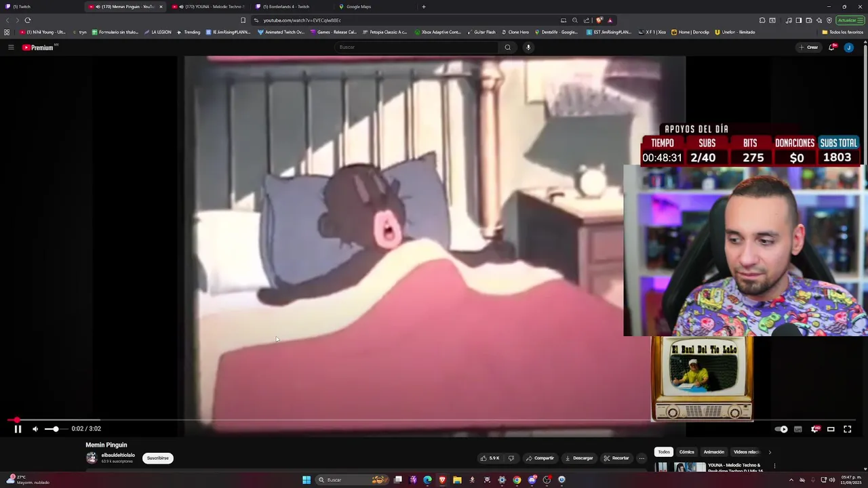Open video settings gear
The image size is (868, 488).
pyautogui.click(x=815, y=429)
